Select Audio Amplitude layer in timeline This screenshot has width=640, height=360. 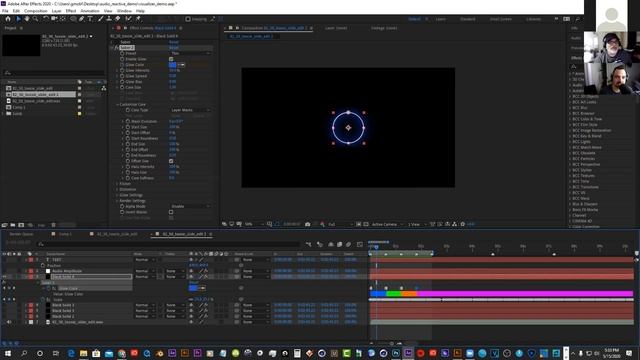click(67, 271)
